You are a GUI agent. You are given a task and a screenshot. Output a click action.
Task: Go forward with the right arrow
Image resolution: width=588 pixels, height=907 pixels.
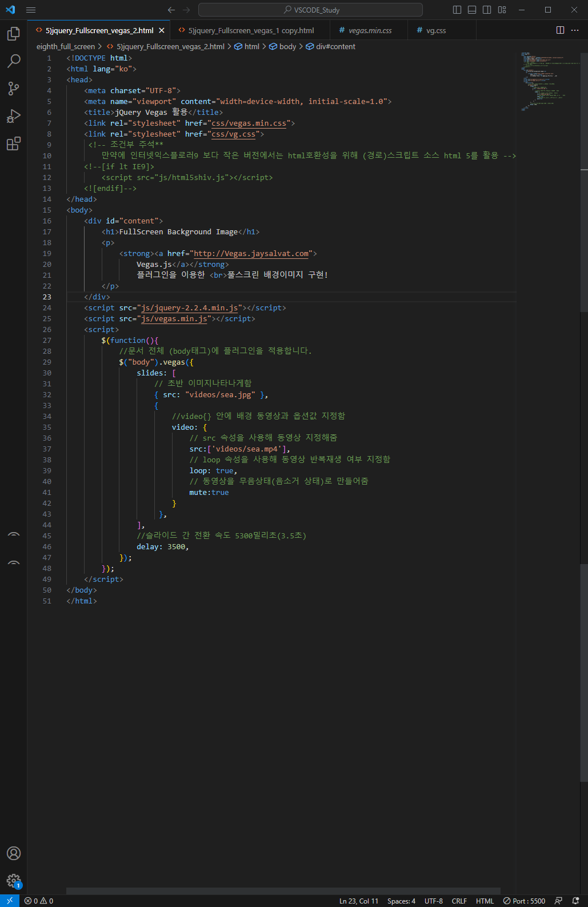tap(186, 10)
